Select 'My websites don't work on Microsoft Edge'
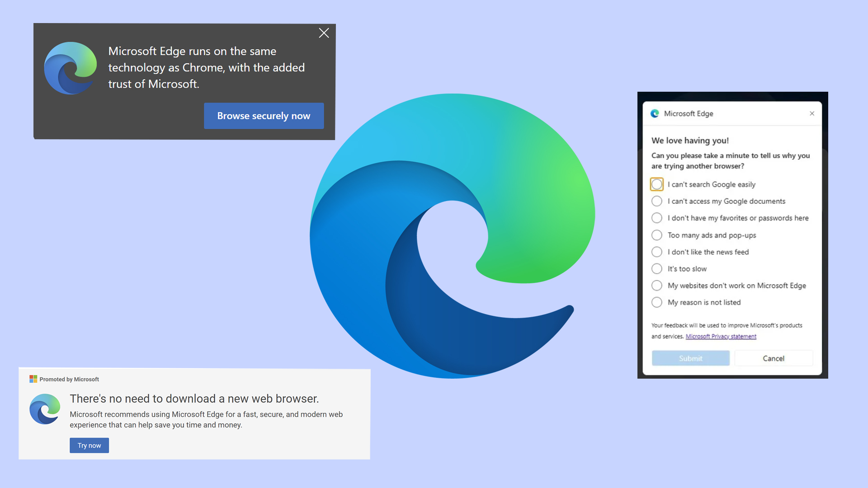This screenshot has height=488, width=868. coord(656,285)
